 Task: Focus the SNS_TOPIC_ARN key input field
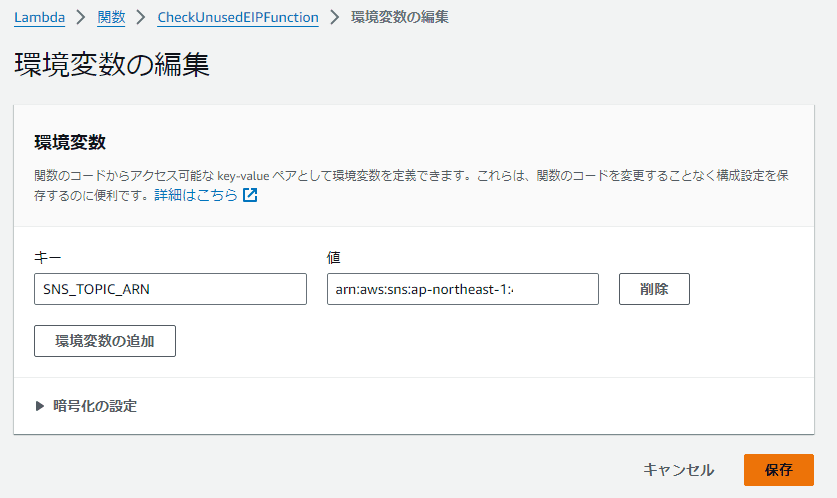170,289
